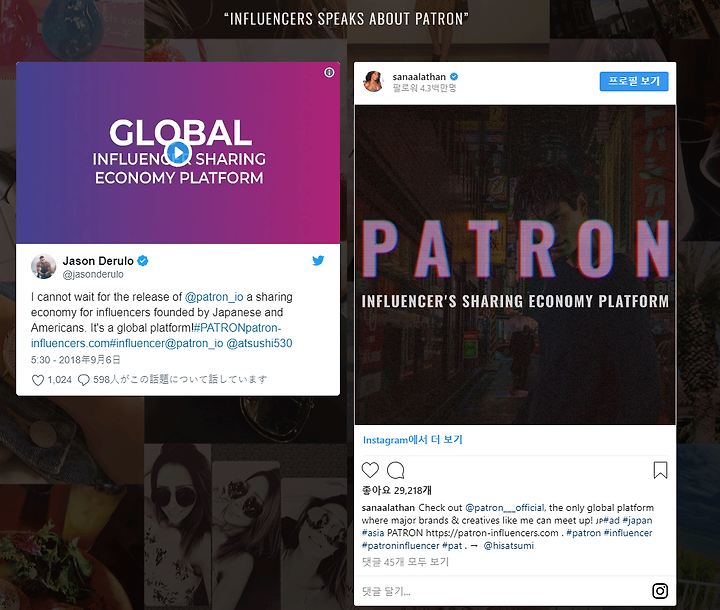The height and width of the screenshot is (610, 720).
Task: Open the PATRON Instagram post image
Action: click(515, 265)
